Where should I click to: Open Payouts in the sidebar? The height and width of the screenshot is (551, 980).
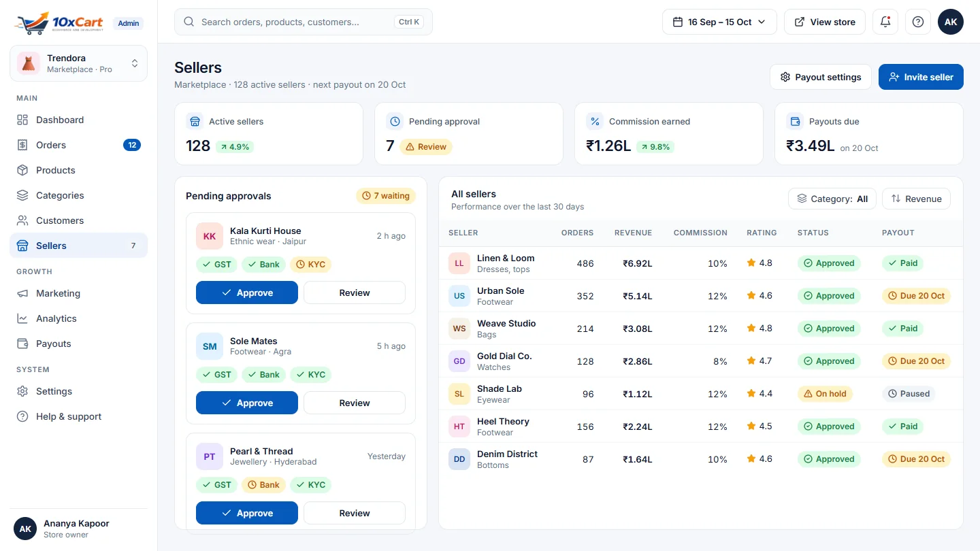(78, 344)
